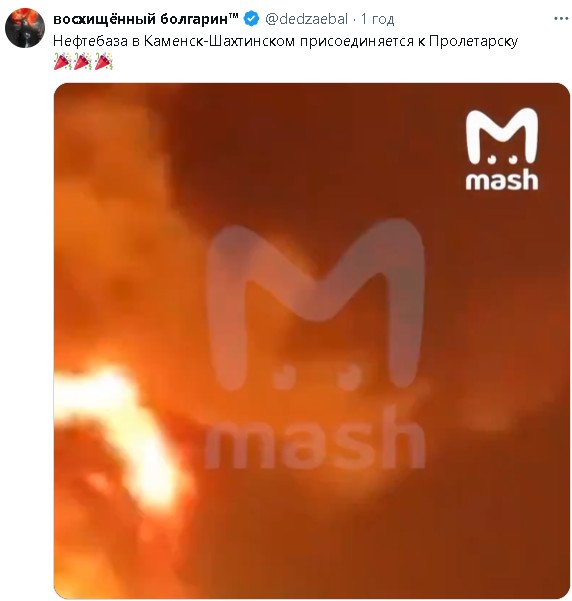The width and height of the screenshot is (572, 601).
Task: Click the word Пролетарску in the post
Action: pos(473,41)
